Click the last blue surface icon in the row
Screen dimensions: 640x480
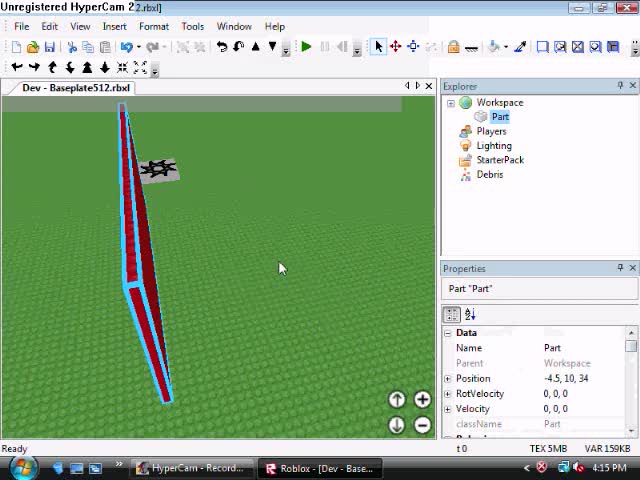pos(613,47)
